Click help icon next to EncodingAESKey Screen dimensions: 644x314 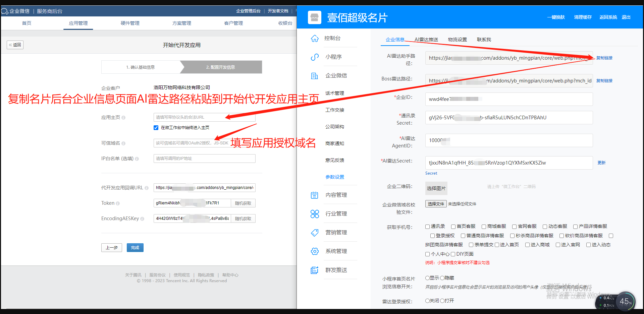(142, 219)
